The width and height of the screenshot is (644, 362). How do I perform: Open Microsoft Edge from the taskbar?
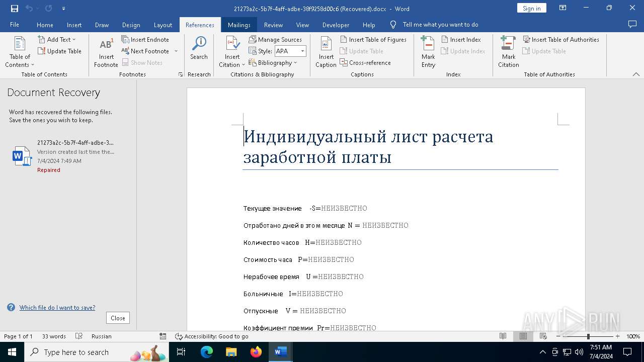tap(207, 352)
